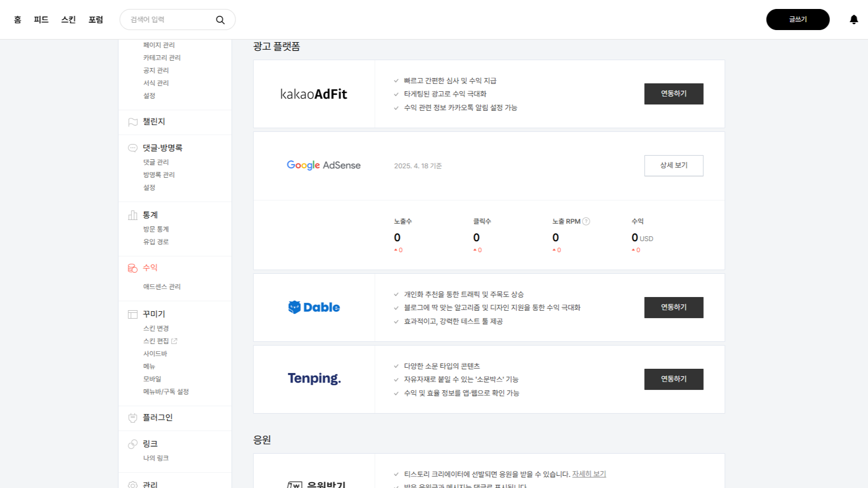
Task: Open 스킨 in top navigation
Action: pyautogui.click(x=69, y=20)
